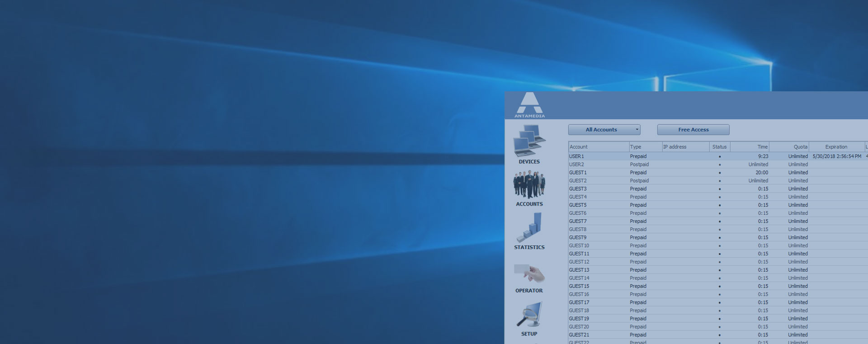The width and height of the screenshot is (868, 344).
Task: Click Postpaid type in GUEST2 row
Action: [x=639, y=181]
